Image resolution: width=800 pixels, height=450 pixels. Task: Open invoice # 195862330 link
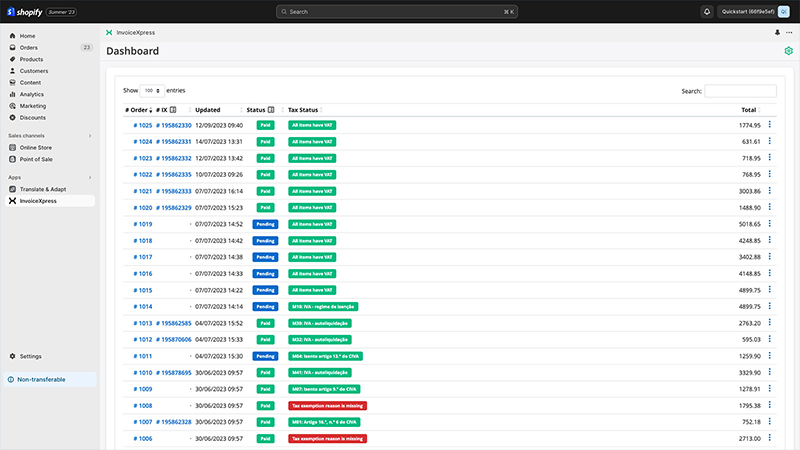173,126
